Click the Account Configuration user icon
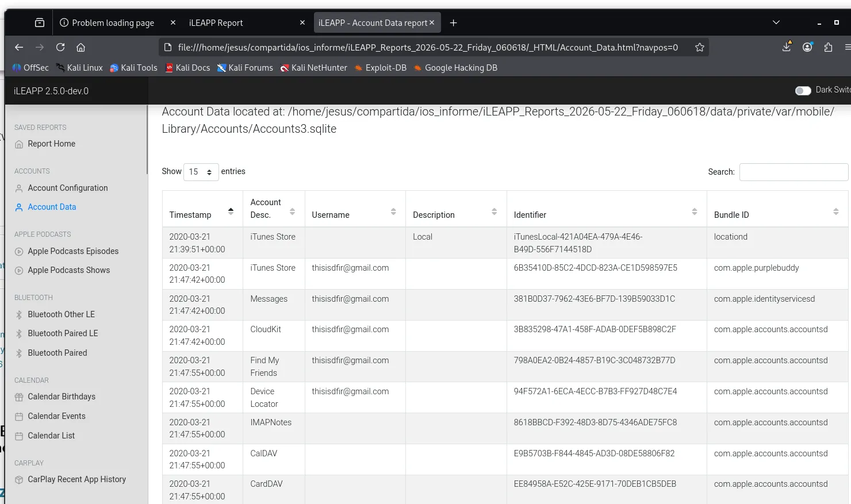 tap(19, 188)
